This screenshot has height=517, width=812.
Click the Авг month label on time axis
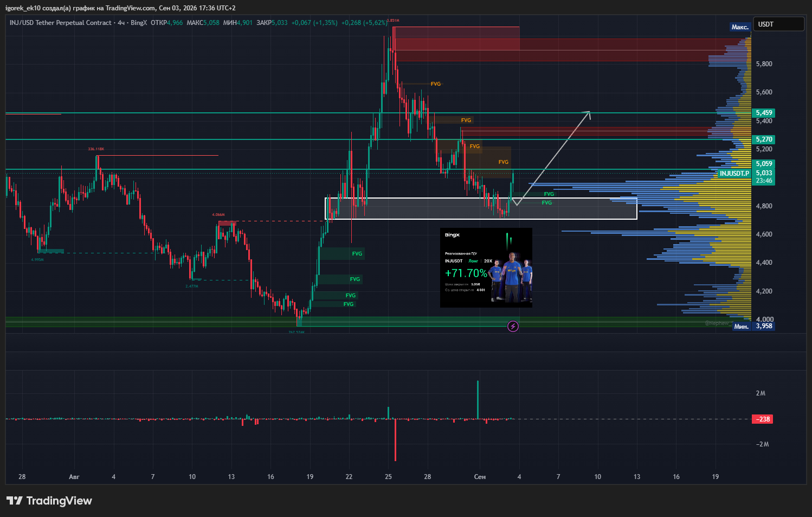coord(74,477)
